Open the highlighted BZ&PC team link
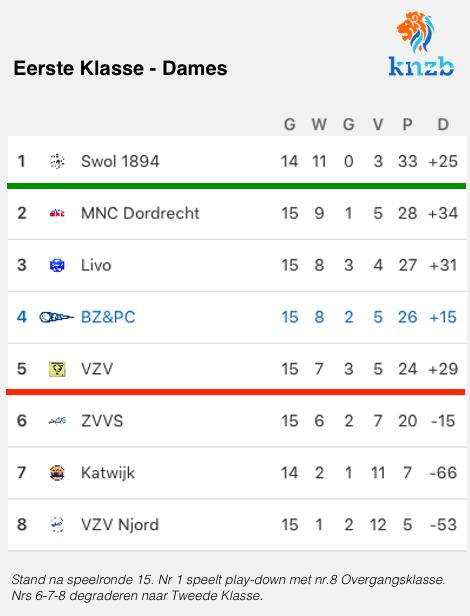 [x=108, y=317]
